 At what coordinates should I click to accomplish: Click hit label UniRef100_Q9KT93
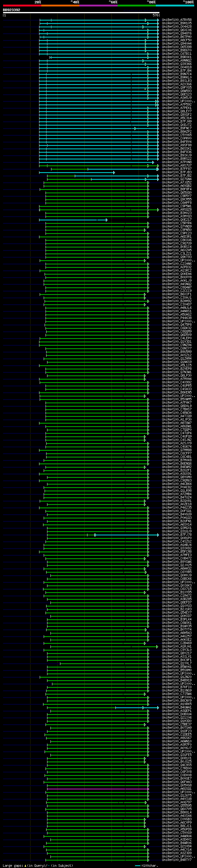pos(177,257)
